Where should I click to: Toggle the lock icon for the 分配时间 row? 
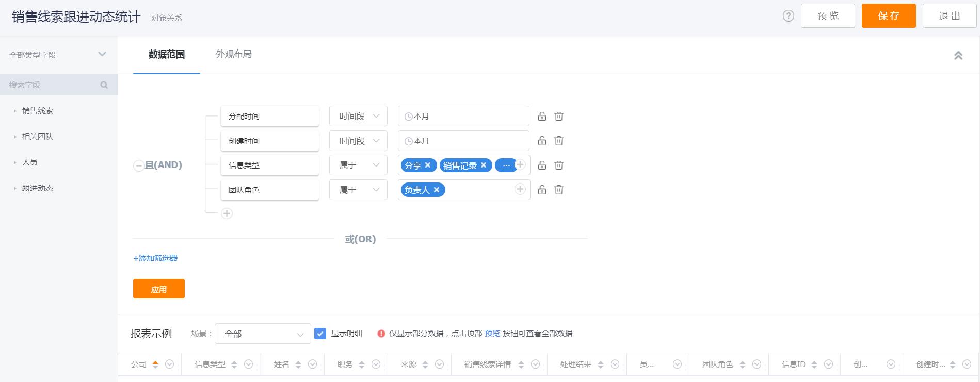pos(542,117)
